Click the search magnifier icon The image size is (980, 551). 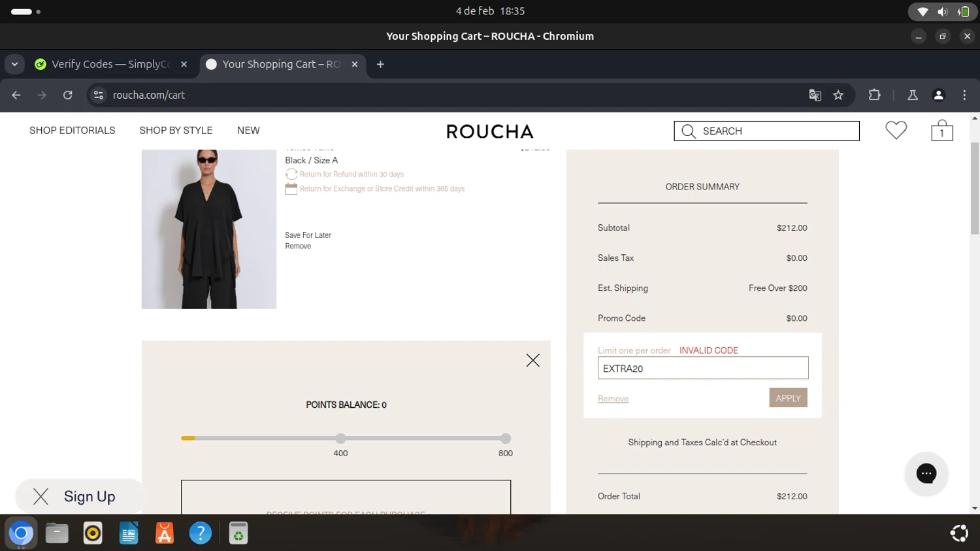click(688, 131)
